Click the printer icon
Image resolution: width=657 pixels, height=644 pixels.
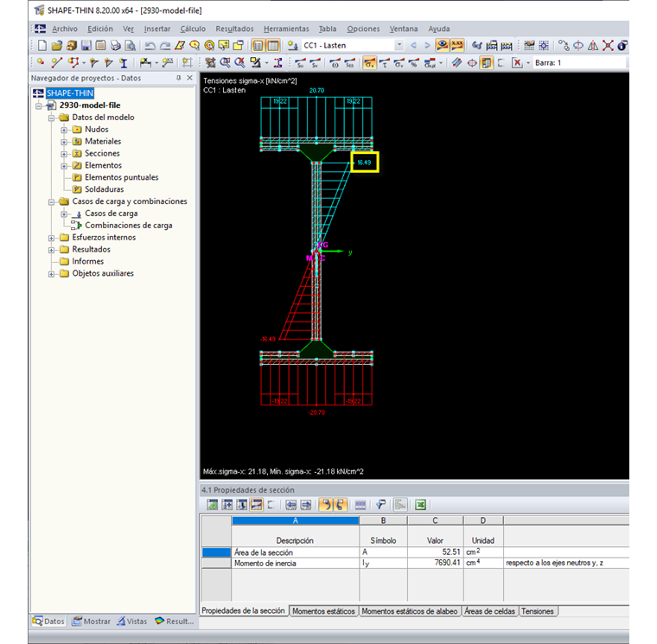(x=116, y=45)
